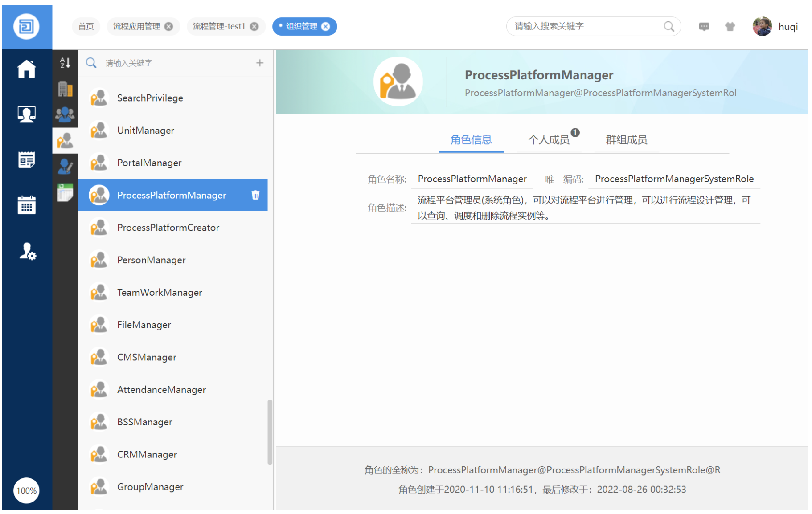
Task: Click the magnifier icon in top search
Action: tap(668, 26)
